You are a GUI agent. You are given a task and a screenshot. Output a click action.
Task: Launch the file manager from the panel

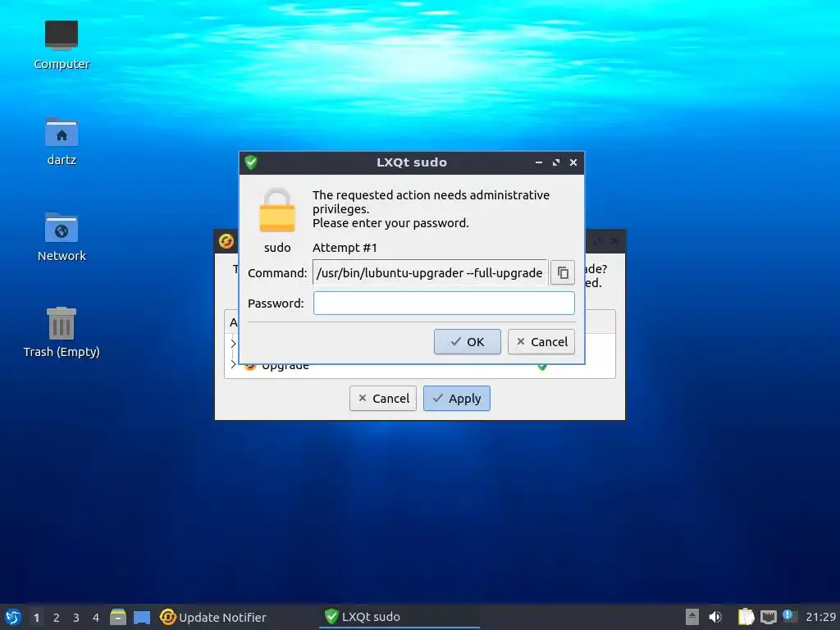118,617
